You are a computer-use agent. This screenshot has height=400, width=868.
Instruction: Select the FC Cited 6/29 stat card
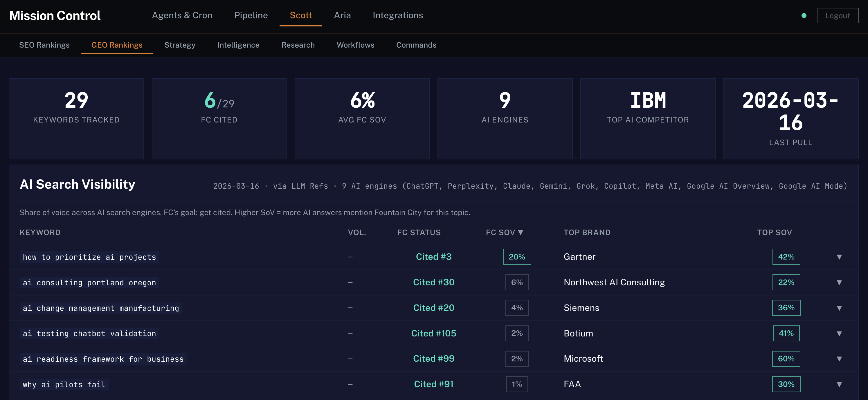tap(219, 119)
